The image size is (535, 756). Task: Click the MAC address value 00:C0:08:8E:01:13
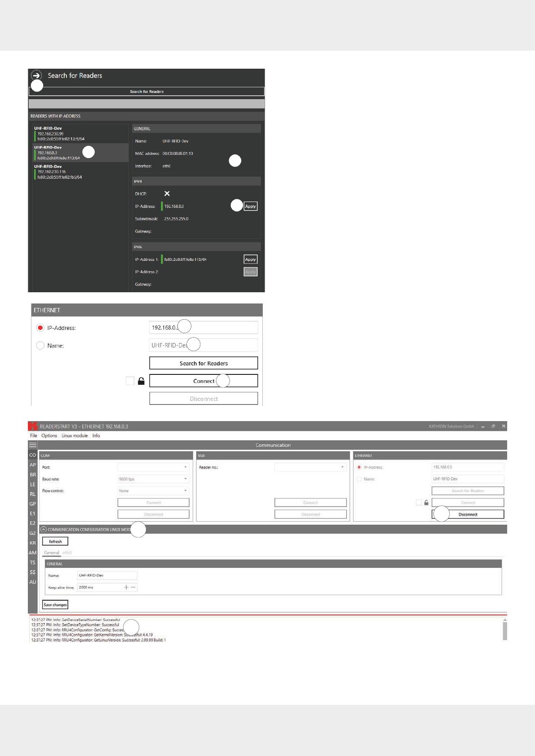pyautogui.click(x=178, y=154)
